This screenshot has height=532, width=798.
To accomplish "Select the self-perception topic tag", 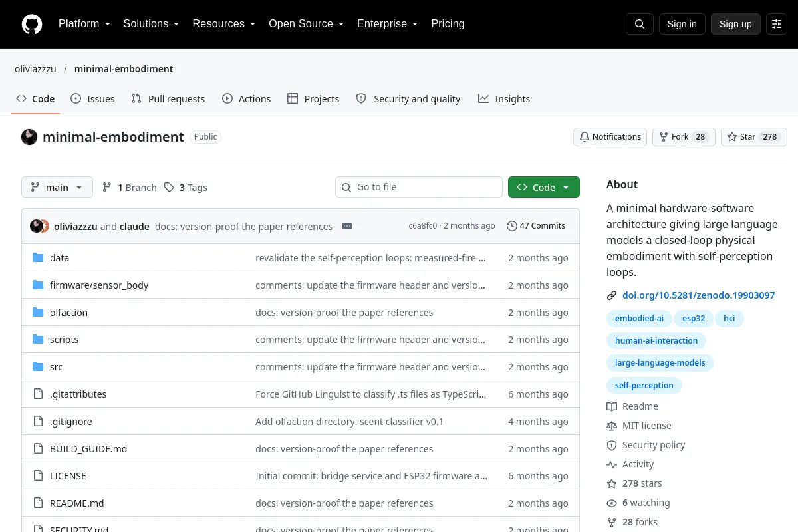I will tap(644, 385).
